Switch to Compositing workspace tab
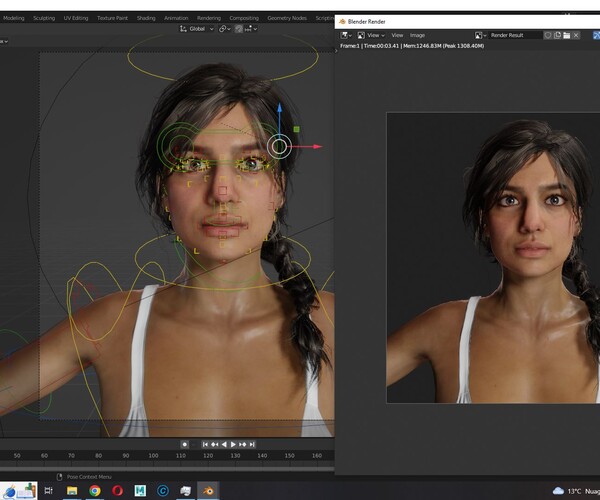 [244, 18]
